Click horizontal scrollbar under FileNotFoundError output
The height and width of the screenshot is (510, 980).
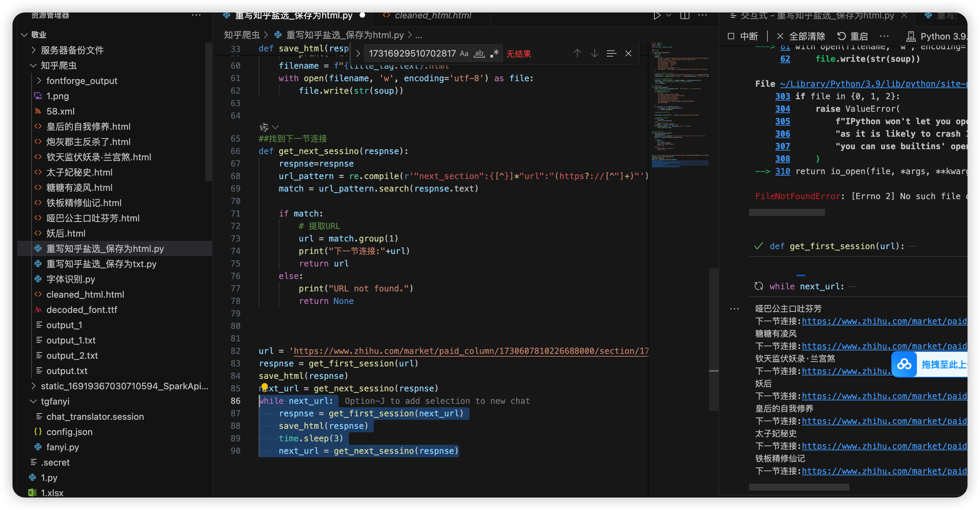click(x=786, y=212)
